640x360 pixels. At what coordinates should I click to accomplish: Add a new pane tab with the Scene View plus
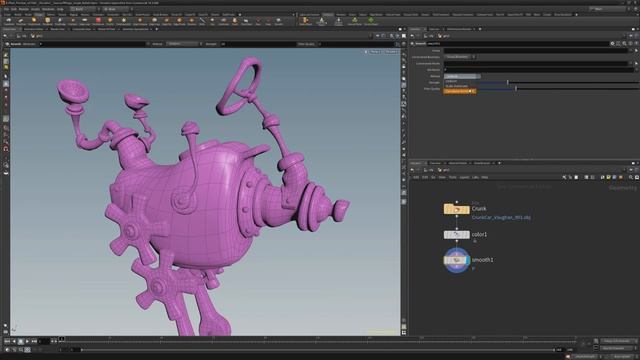click(157, 29)
